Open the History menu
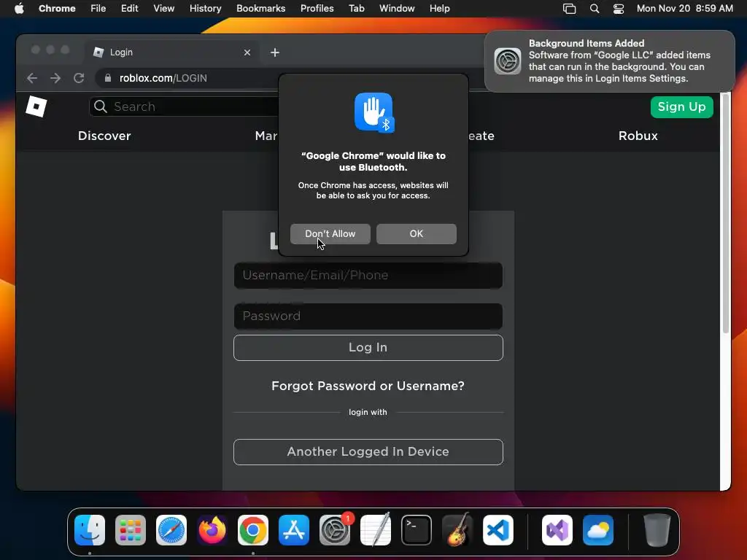This screenshot has height=560, width=747. [x=205, y=9]
